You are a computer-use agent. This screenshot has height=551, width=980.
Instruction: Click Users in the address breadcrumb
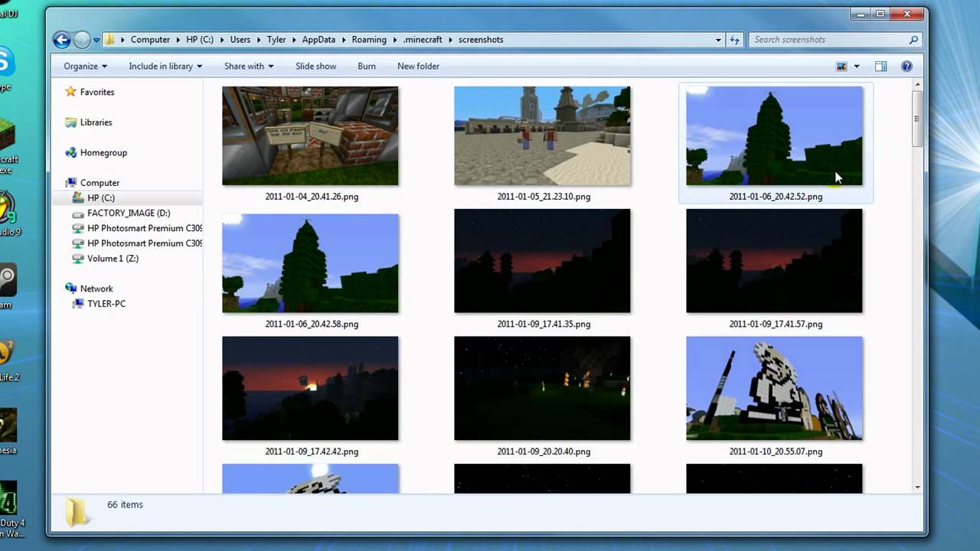click(x=240, y=40)
